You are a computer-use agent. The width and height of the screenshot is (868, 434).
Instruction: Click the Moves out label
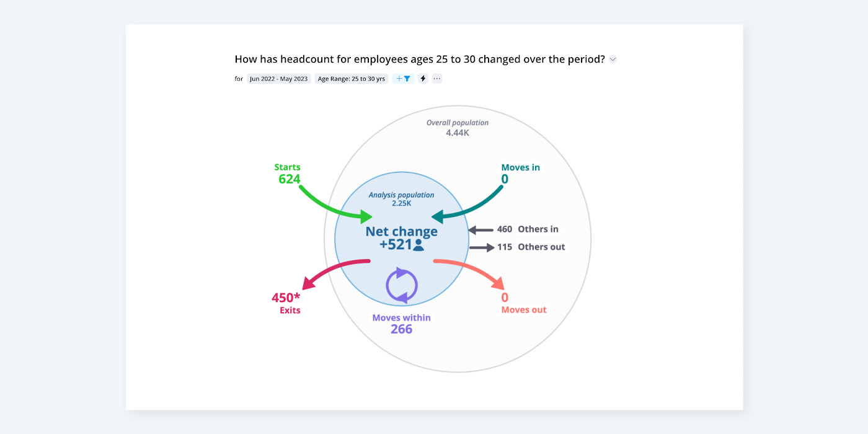[524, 310]
